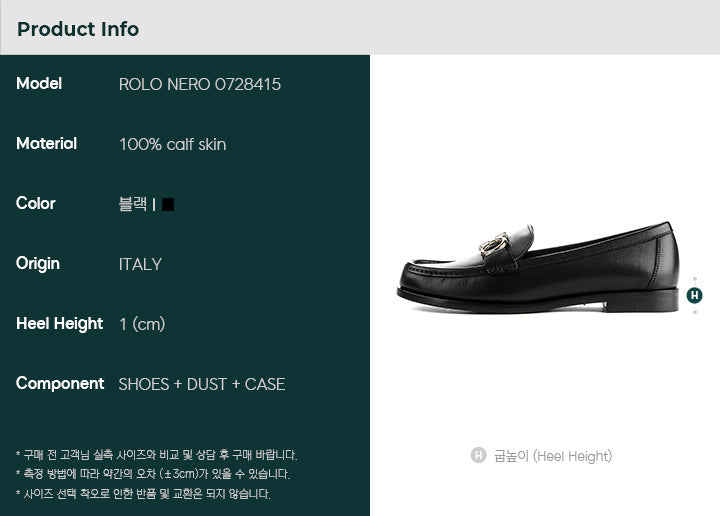Click the 100% calf skin value

coord(173,145)
